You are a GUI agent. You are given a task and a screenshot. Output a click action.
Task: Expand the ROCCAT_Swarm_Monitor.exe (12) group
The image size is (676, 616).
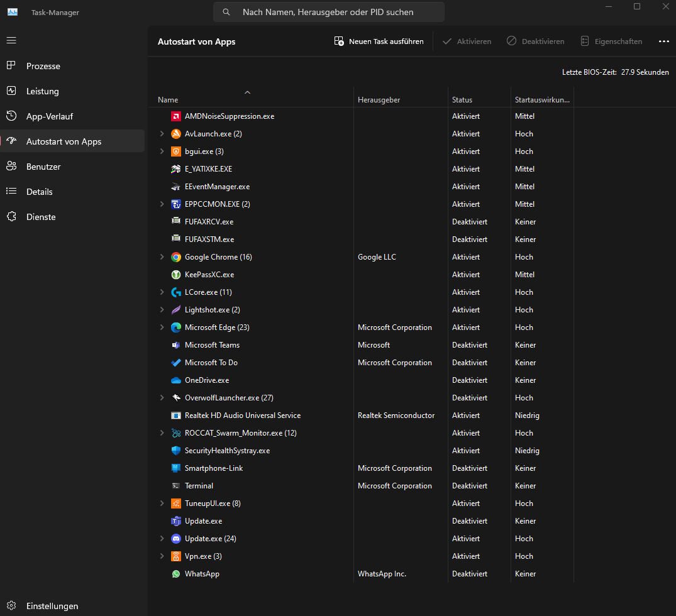point(162,433)
